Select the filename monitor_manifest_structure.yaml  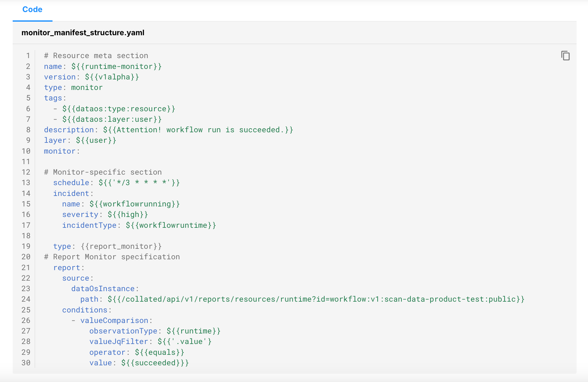83,32
